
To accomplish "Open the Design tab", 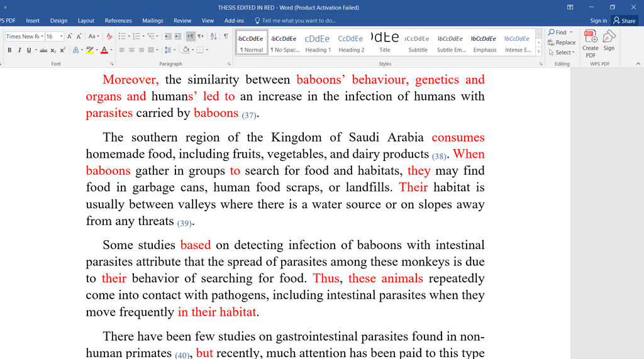I will click(58, 21).
